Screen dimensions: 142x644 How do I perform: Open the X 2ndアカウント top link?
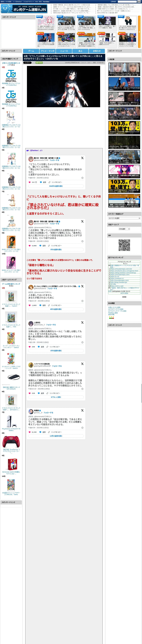tap(29, 2)
